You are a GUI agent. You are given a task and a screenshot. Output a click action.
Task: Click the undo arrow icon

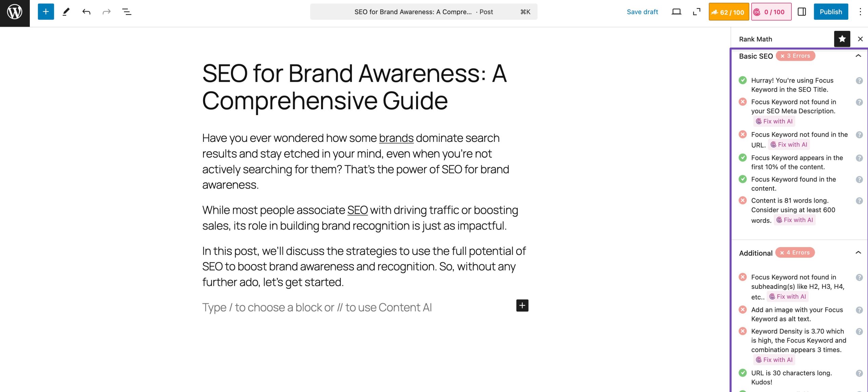(x=86, y=11)
